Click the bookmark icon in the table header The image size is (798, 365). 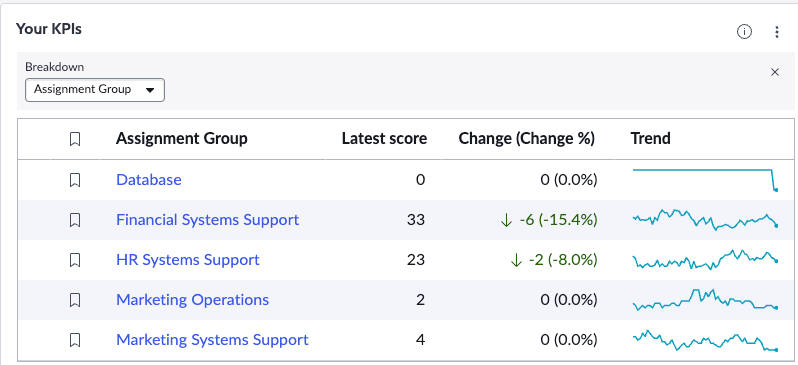75,139
